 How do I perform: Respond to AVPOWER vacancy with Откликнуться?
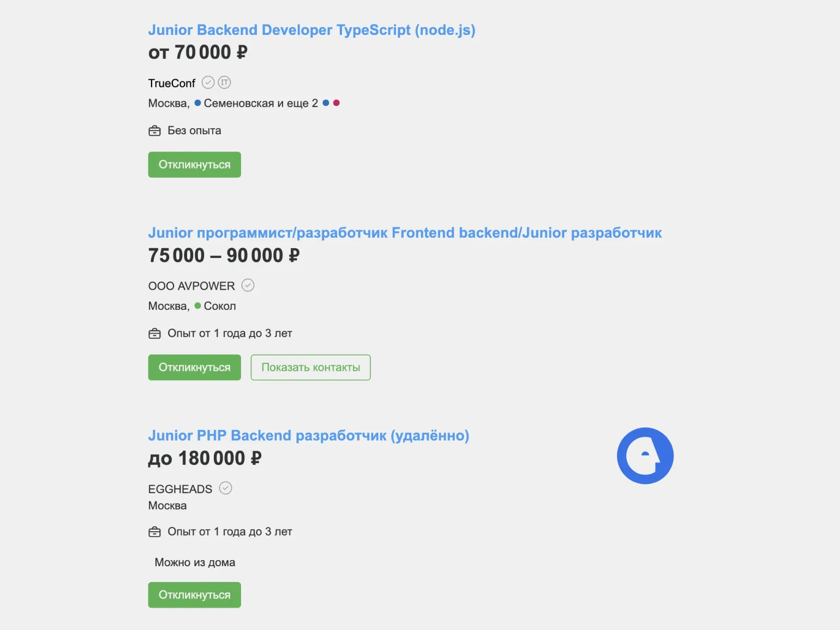195,368
